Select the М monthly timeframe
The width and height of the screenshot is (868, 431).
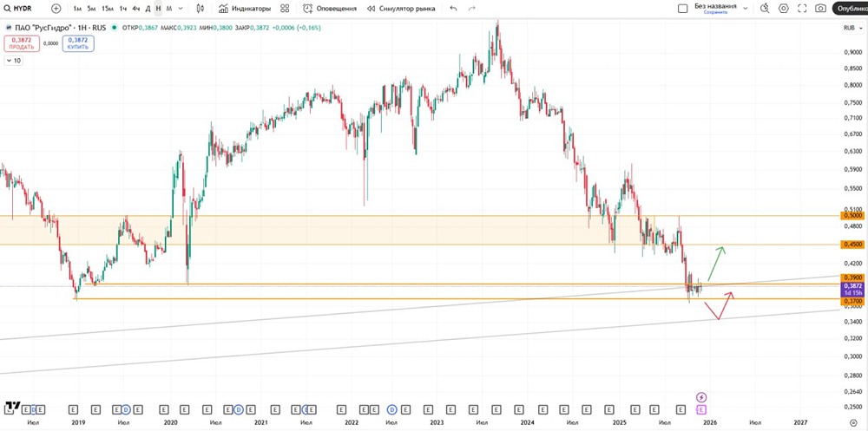(169, 9)
